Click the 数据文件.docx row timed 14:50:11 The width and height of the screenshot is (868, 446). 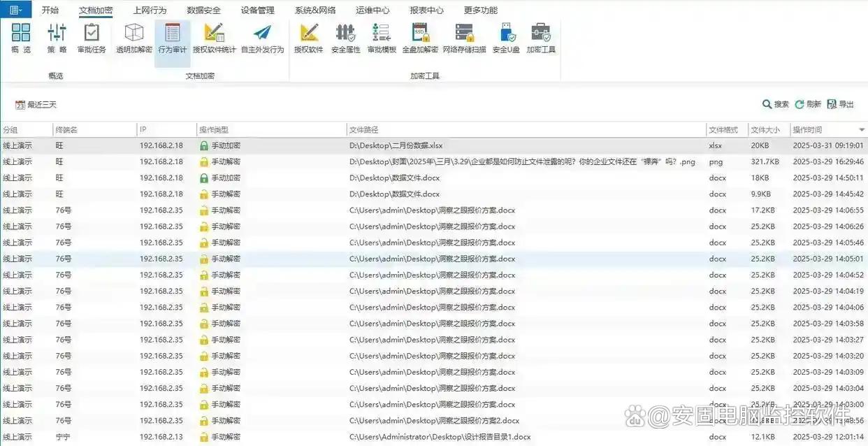point(434,178)
